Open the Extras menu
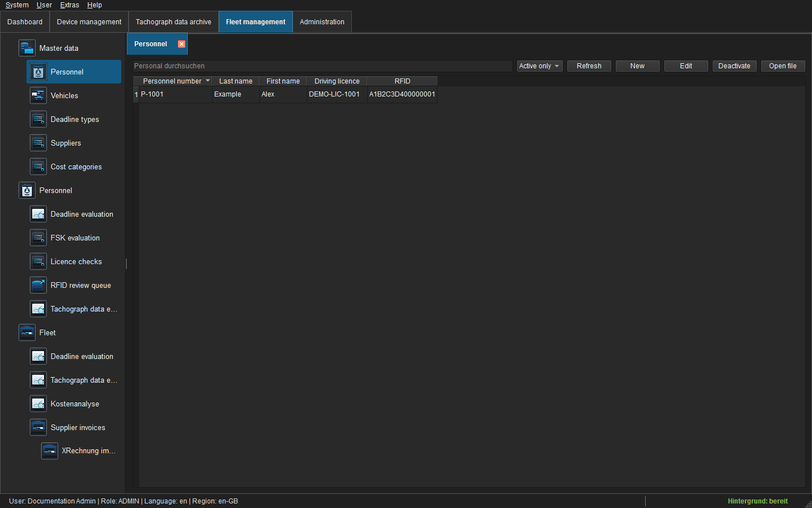812x508 pixels. coord(69,5)
